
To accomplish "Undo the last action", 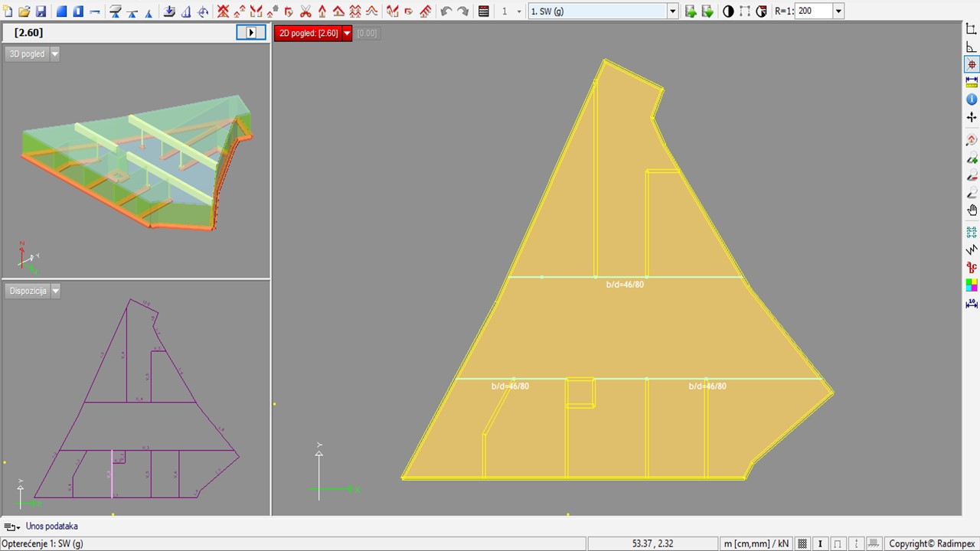I will coord(446,11).
